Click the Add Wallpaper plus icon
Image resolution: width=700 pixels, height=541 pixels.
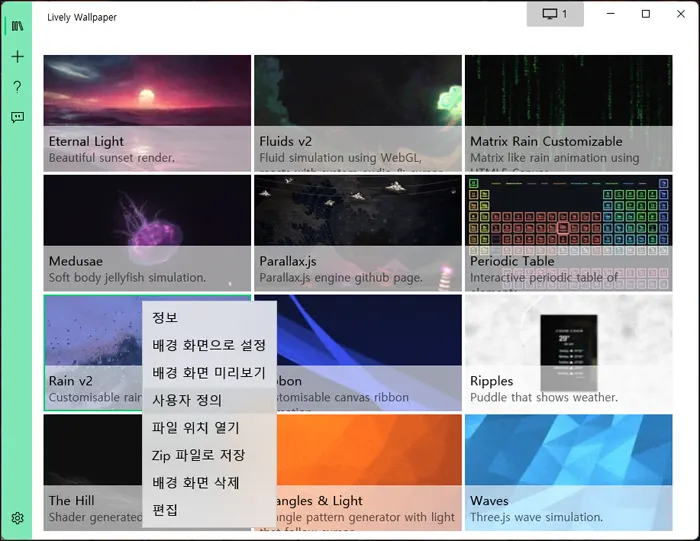click(x=17, y=57)
